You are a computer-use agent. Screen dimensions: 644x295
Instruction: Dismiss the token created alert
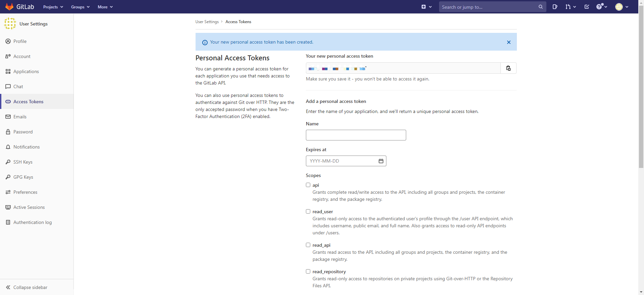coord(508,42)
